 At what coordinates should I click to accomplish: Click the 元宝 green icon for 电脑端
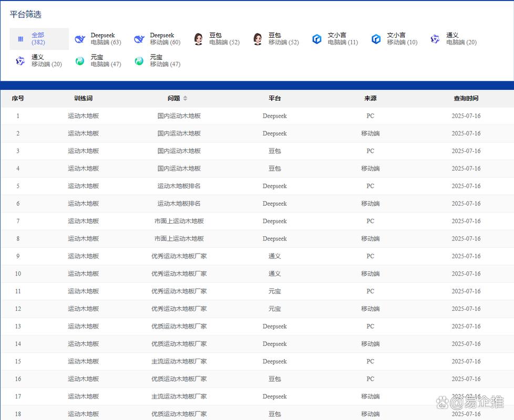pos(80,61)
